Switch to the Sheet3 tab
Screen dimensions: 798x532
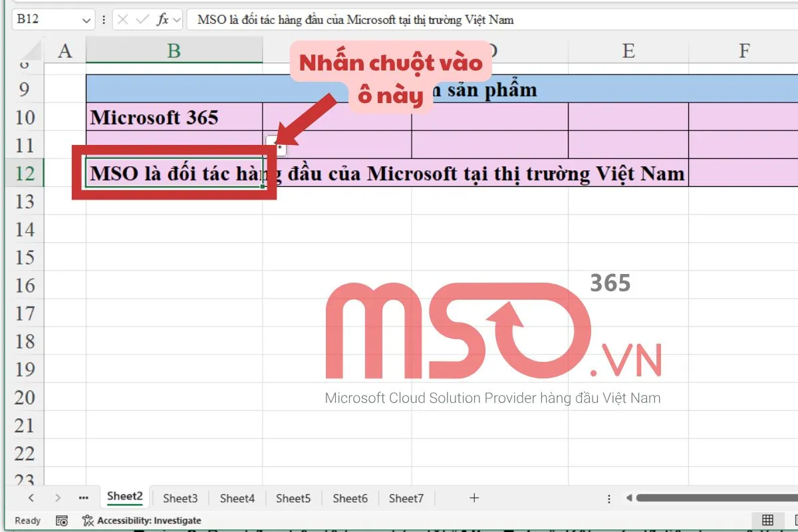180,498
